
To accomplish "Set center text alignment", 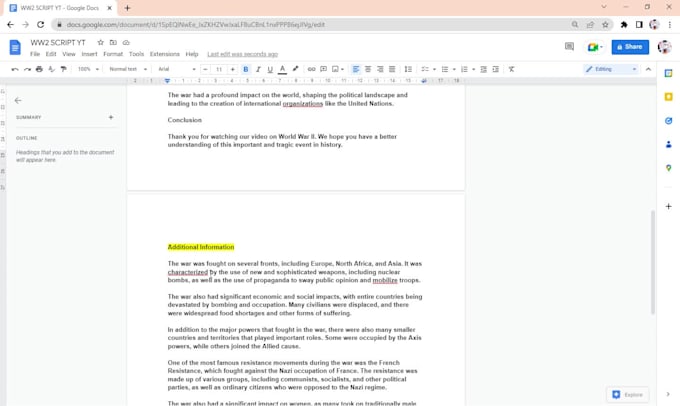I will (368, 69).
